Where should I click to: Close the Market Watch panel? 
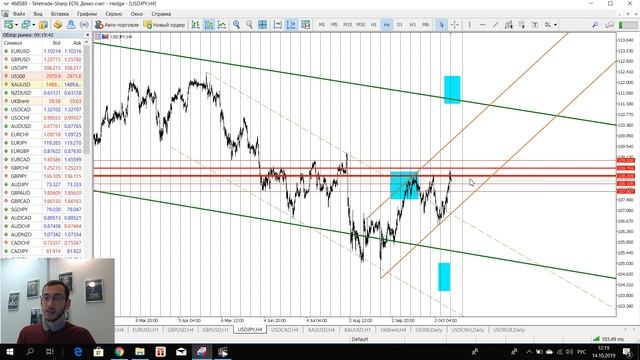pos(87,35)
